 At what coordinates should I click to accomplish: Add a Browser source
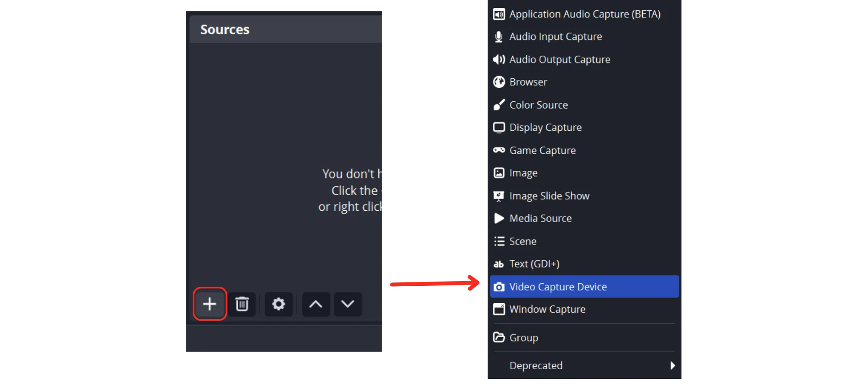(585, 82)
